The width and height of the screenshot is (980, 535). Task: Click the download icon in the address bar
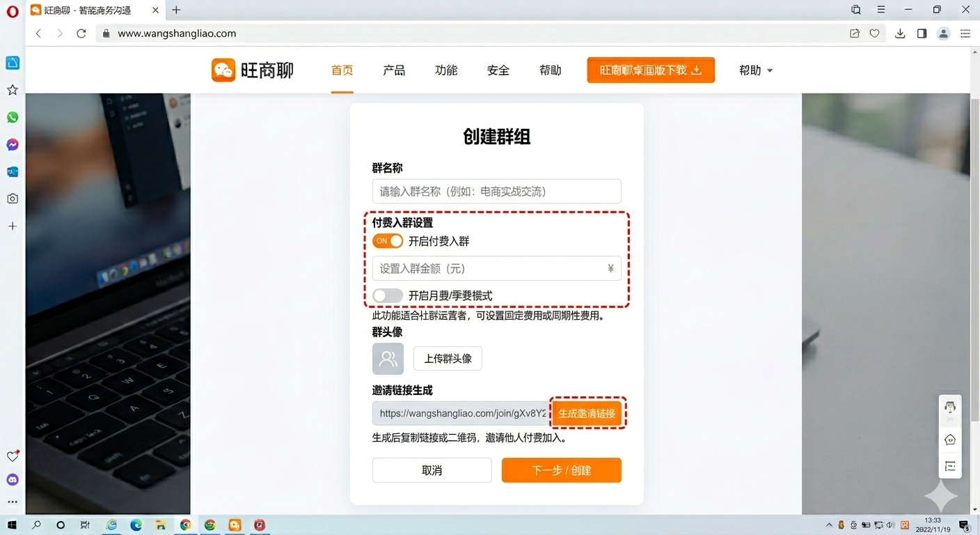click(899, 33)
